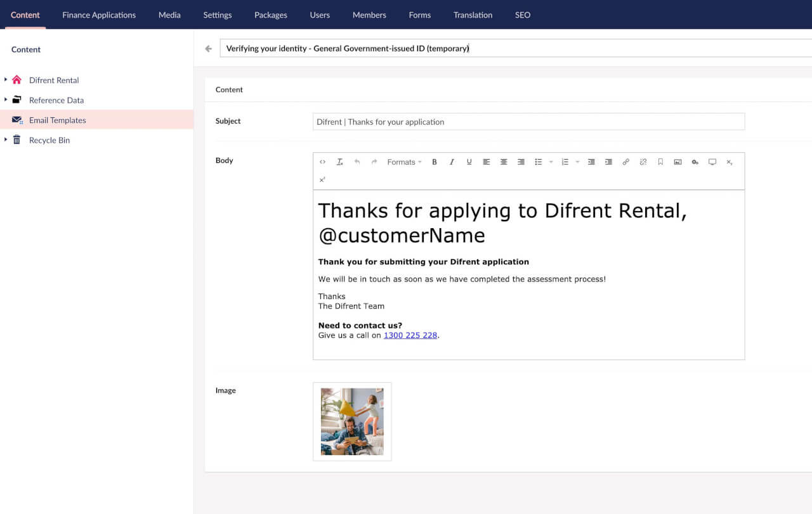Insert bullet list

pyautogui.click(x=538, y=162)
